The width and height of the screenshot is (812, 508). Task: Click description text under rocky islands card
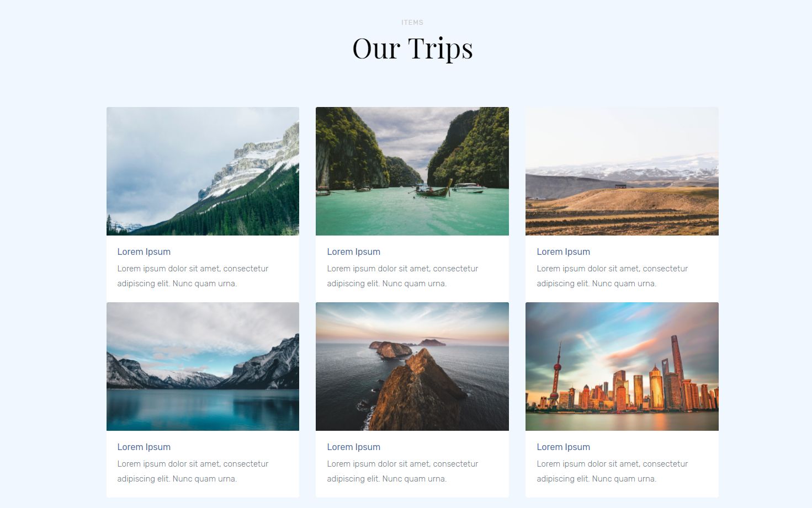click(402, 471)
